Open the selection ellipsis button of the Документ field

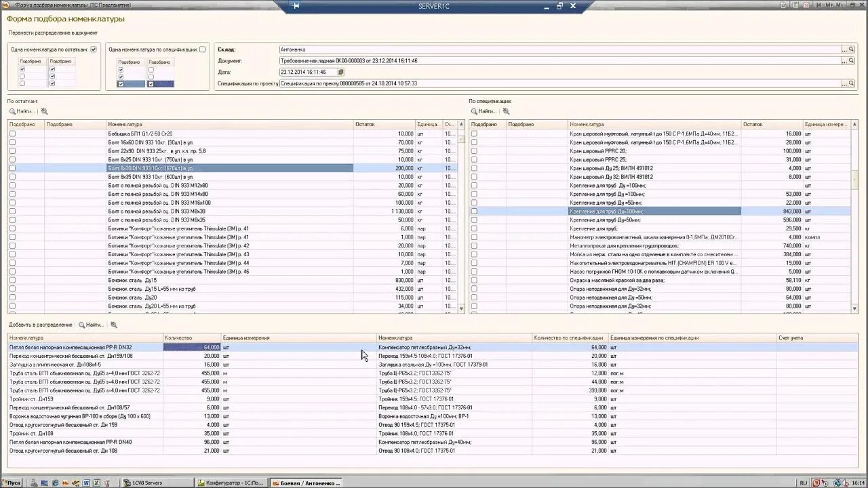(844, 61)
